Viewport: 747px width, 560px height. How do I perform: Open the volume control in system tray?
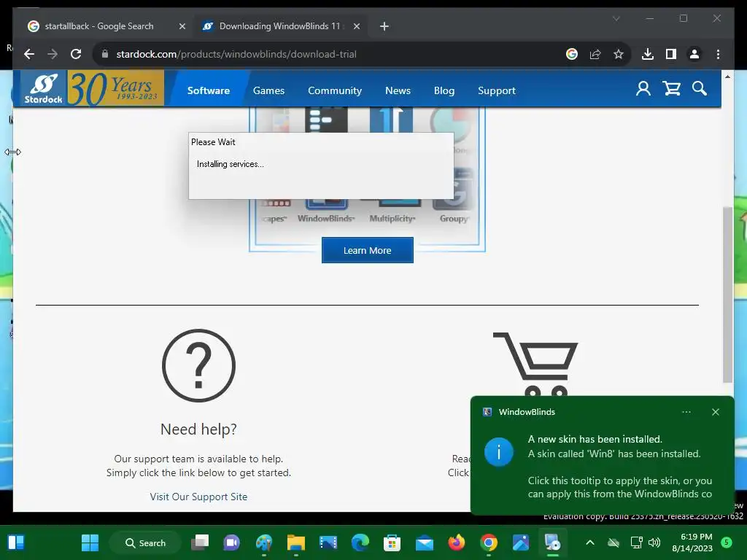(x=654, y=542)
